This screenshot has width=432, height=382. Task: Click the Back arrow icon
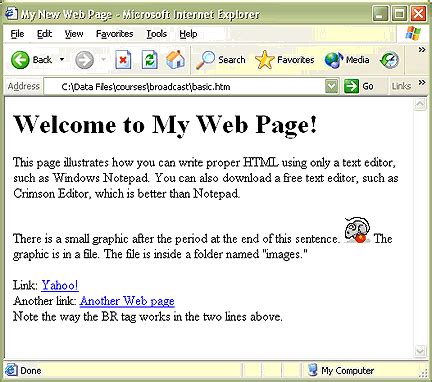pyautogui.click(x=20, y=60)
